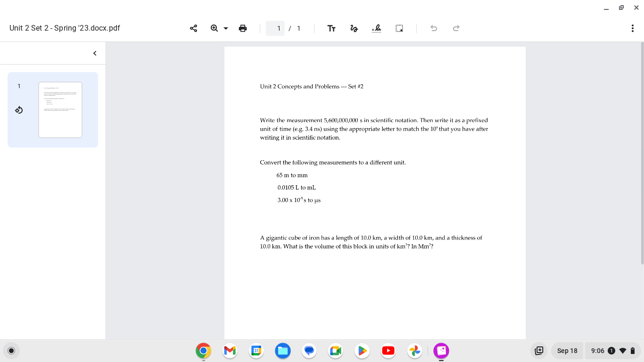Redo the undone annotation
Screen dimensions: 644x362
pos(456,28)
